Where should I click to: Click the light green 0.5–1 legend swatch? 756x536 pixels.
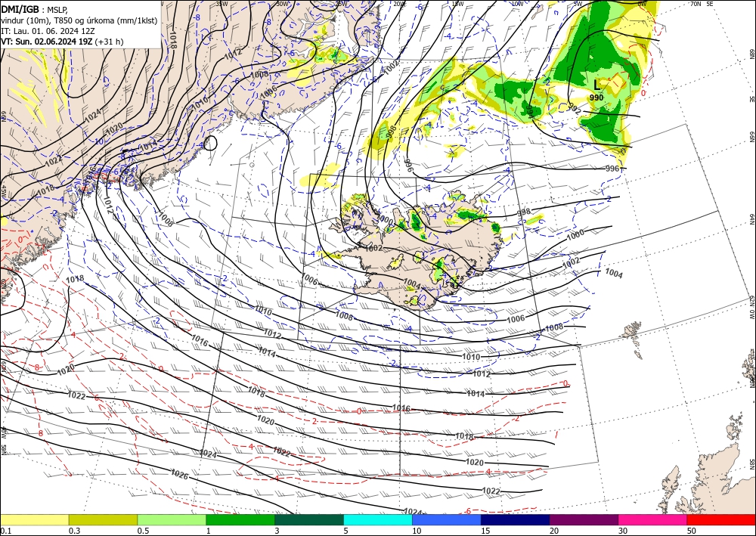[x=172, y=519]
